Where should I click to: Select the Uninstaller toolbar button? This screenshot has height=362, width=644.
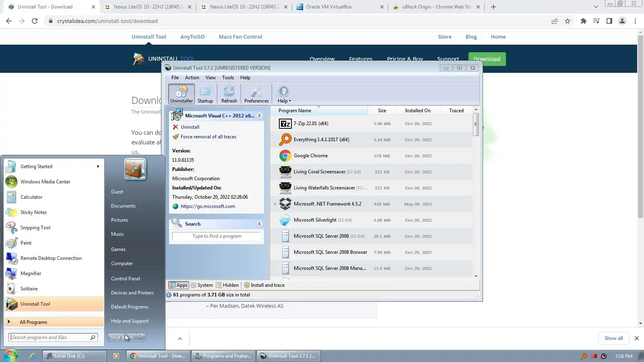click(x=182, y=94)
